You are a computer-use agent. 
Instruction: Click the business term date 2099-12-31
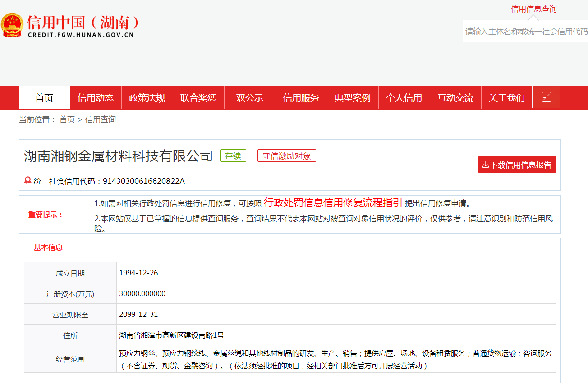coord(139,314)
